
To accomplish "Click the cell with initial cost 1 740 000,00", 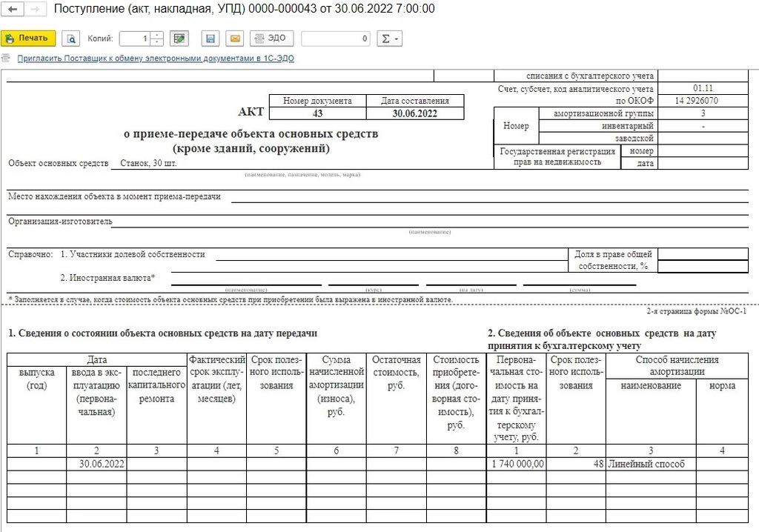I will [x=517, y=465].
